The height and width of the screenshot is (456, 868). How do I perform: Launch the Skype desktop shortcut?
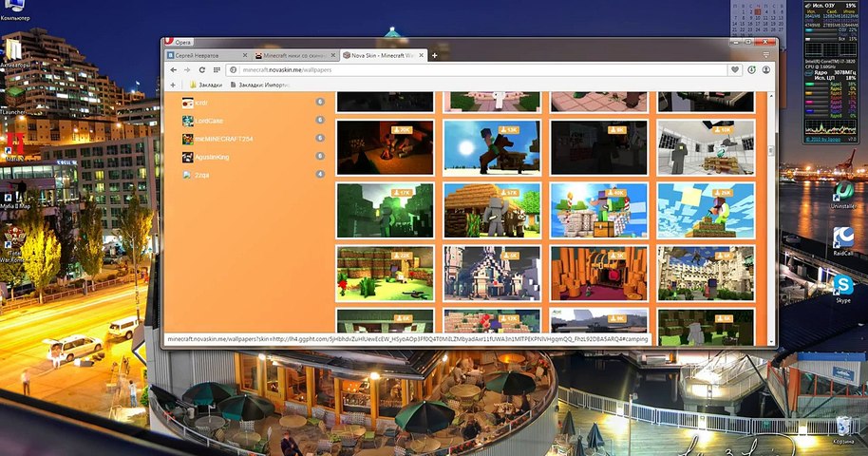pyautogui.click(x=843, y=289)
